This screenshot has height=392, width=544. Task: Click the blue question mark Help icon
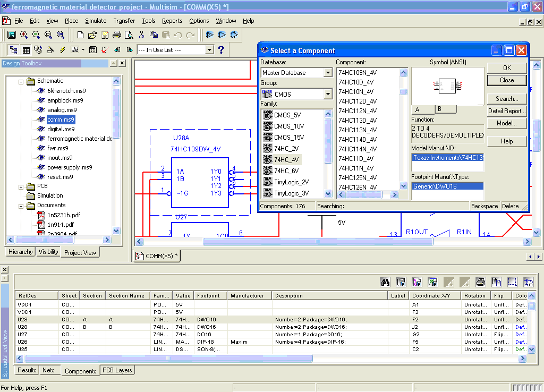tap(222, 50)
